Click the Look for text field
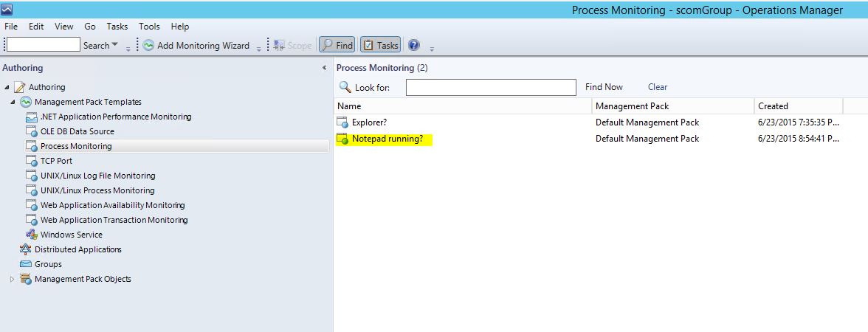 coord(491,87)
